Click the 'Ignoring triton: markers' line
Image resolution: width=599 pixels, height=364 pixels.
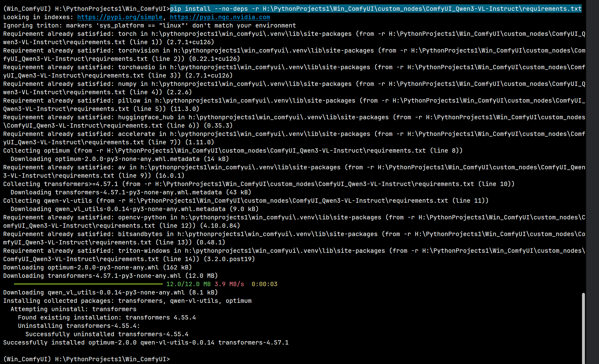[150, 26]
